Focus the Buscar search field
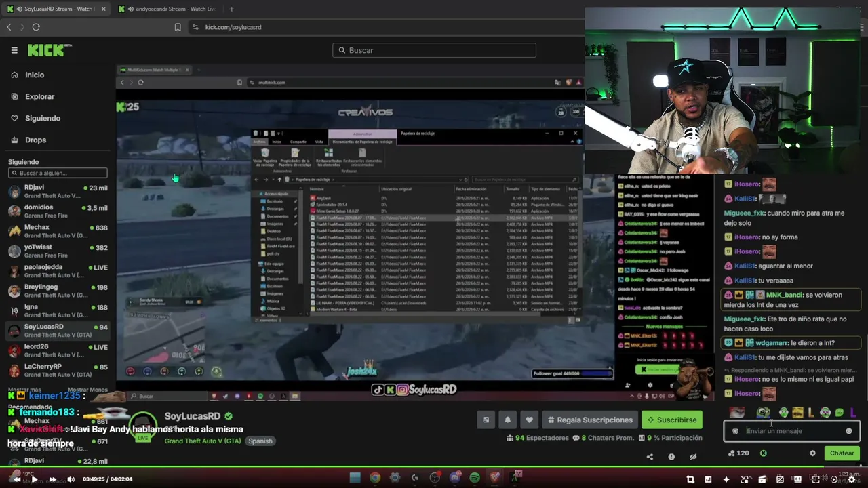The width and height of the screenshot is (868, 488). tap(434, 50)
